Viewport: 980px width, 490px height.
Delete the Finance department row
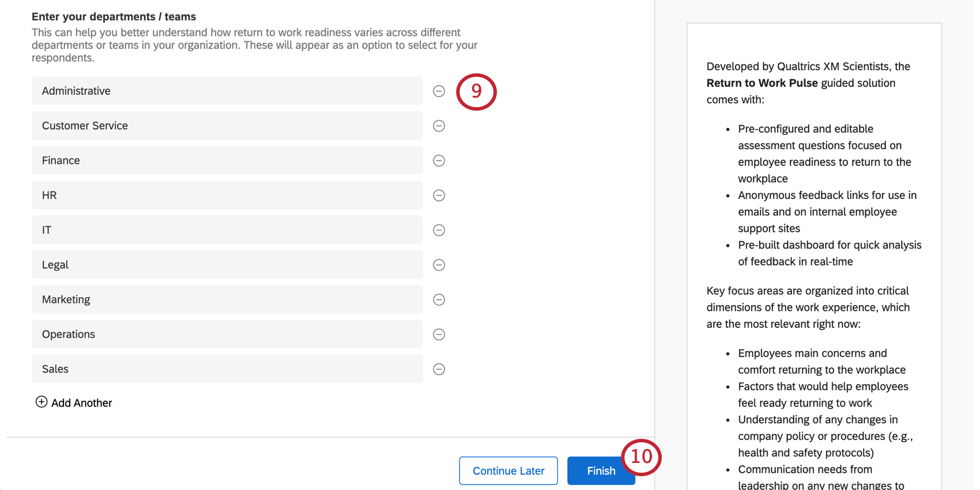pyautogui.click(x=439, y=161)
